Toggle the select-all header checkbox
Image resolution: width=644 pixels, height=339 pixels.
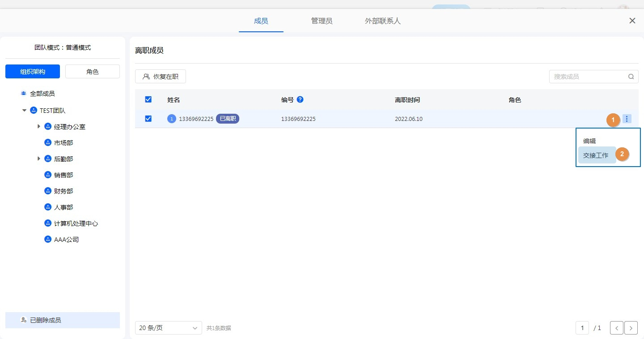pyautogui.click(x=148, y=99)
